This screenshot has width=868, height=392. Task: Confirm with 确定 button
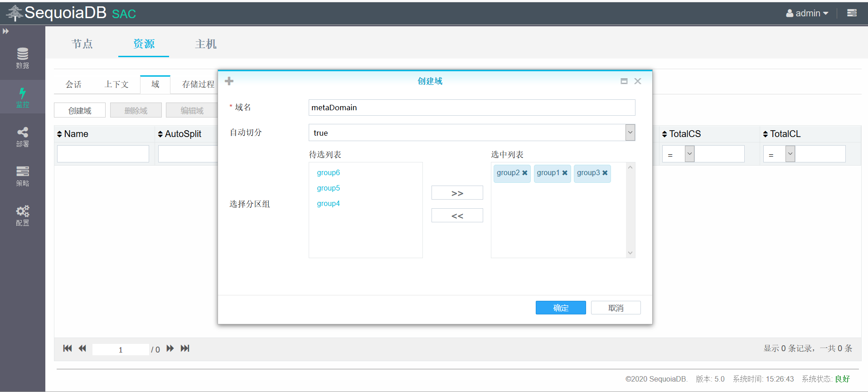coord(561,308)
